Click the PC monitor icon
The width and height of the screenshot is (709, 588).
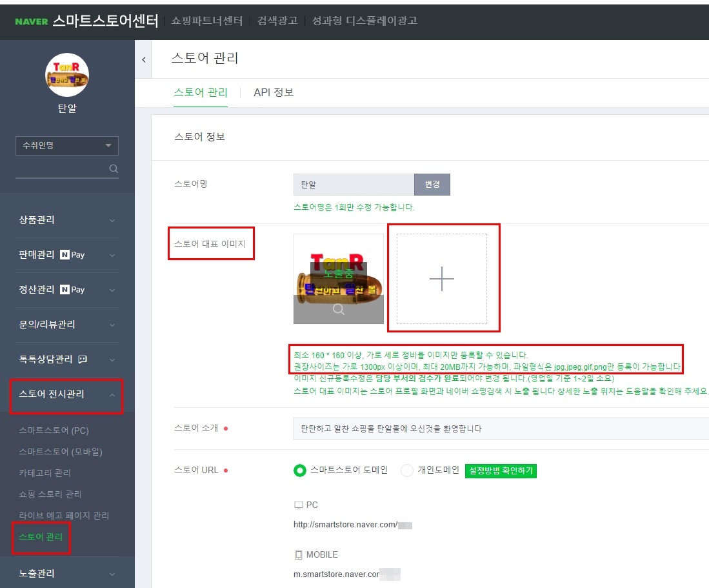(299, 505)
